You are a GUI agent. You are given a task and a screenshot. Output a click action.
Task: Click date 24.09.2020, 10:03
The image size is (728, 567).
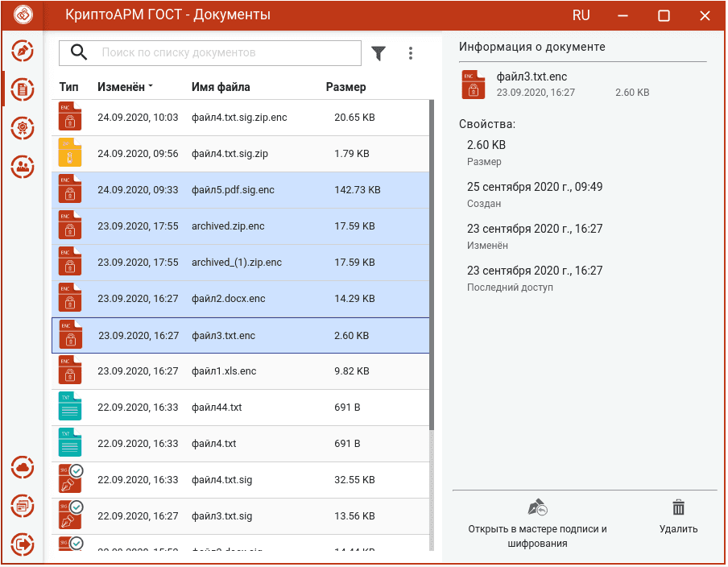click(x=138, y=118)
